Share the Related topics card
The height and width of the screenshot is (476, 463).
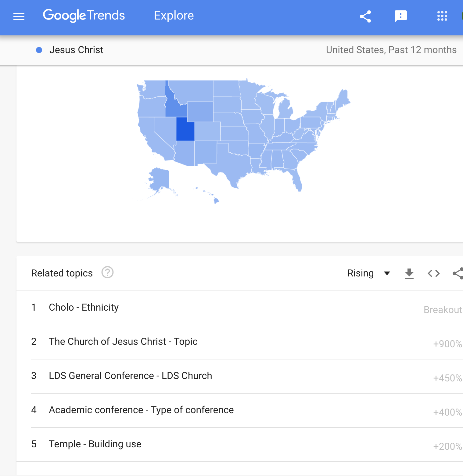point(458,273)
